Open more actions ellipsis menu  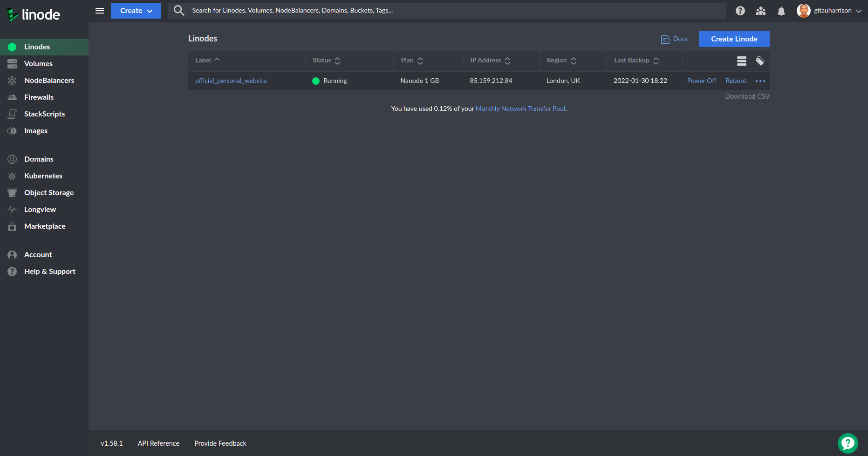coord(760,81)
